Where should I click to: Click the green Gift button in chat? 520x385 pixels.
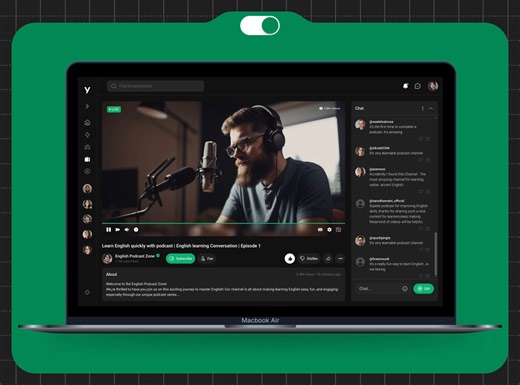pos(424,289)
